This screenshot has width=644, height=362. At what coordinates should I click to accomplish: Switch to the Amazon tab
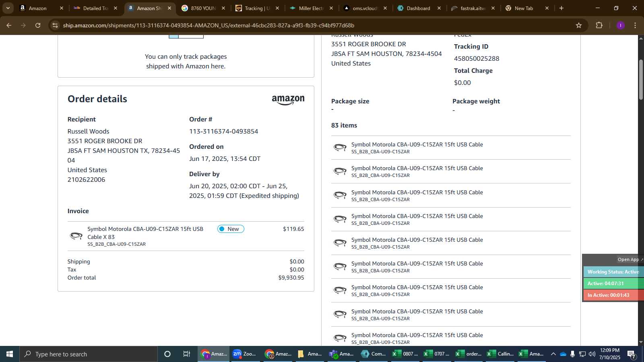point(41,8)
